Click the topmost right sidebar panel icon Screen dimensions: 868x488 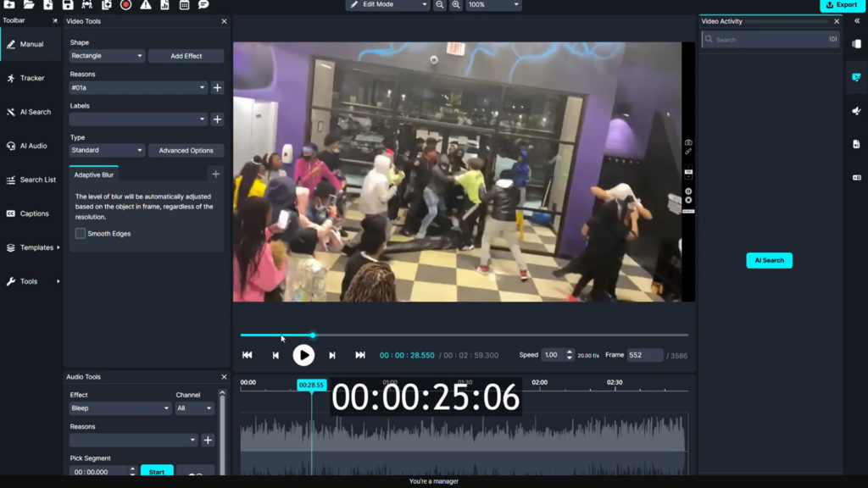click(x=856, y=44)
